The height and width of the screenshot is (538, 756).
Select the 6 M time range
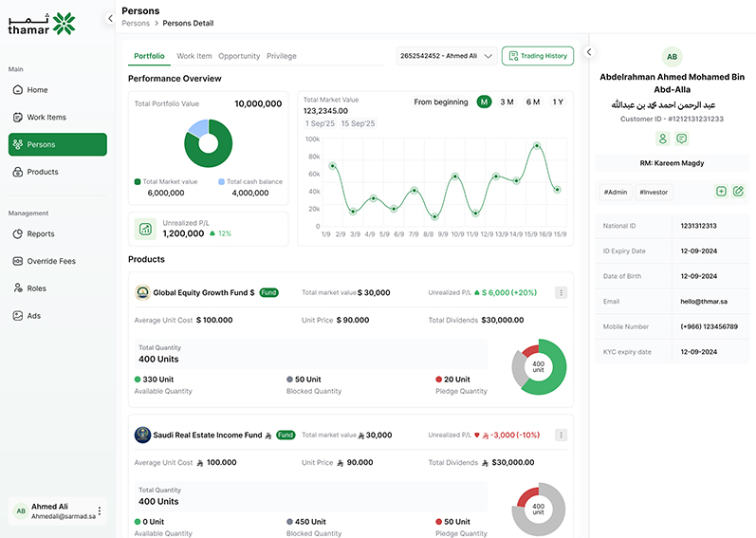pos(533,102)
